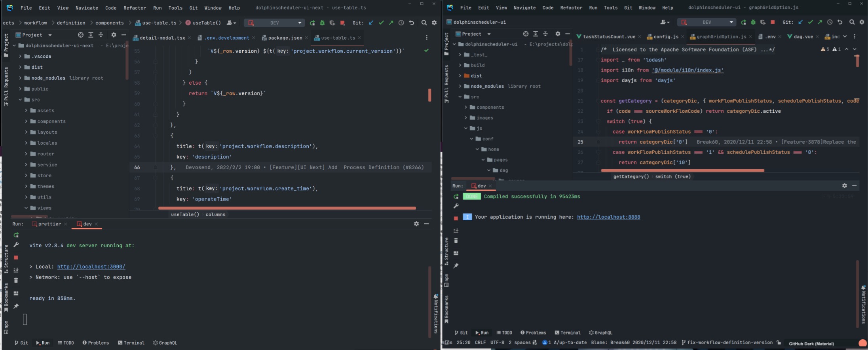
Task: Click the Debug bug icon in graphGridOption.js window toolbar
Action: pyautogui.click(x=753, y=22)
